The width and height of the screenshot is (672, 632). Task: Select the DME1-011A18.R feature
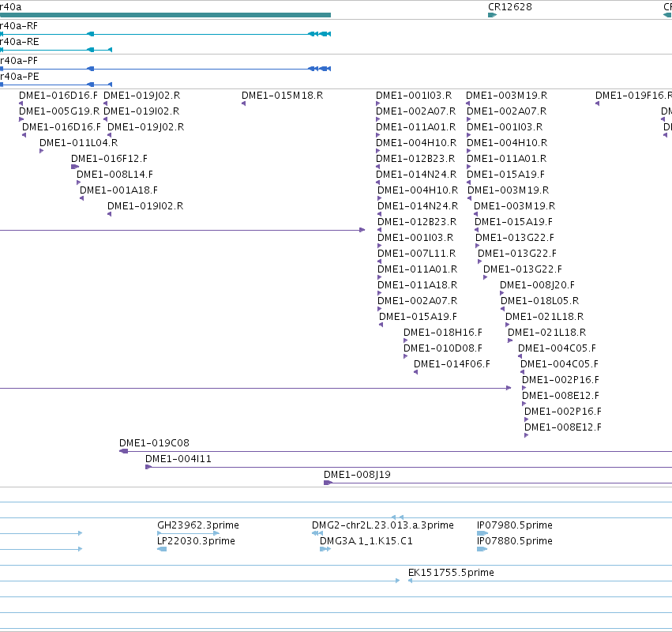(x=418, y=284)
